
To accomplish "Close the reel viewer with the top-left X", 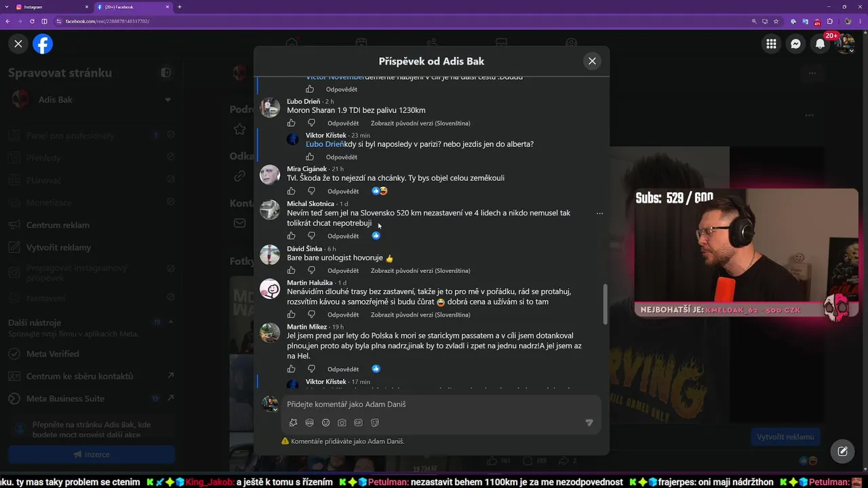I will (x=18, y=44).
